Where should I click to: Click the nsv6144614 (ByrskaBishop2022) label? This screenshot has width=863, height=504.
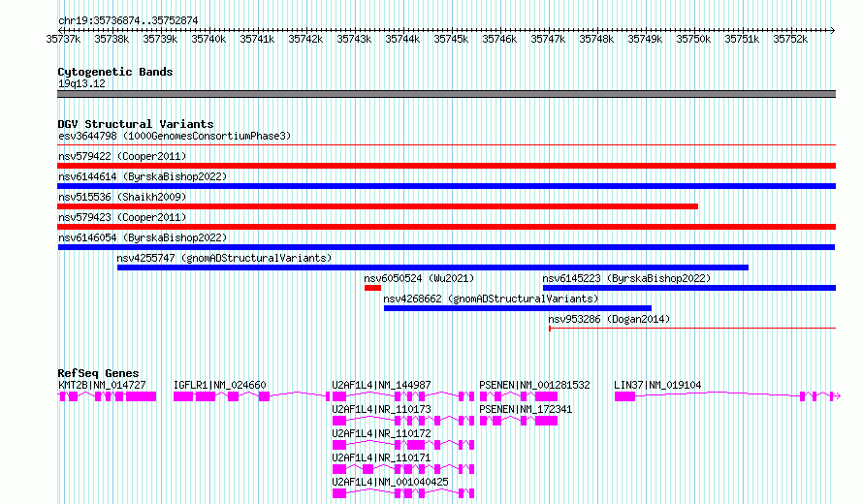point(143,176)
